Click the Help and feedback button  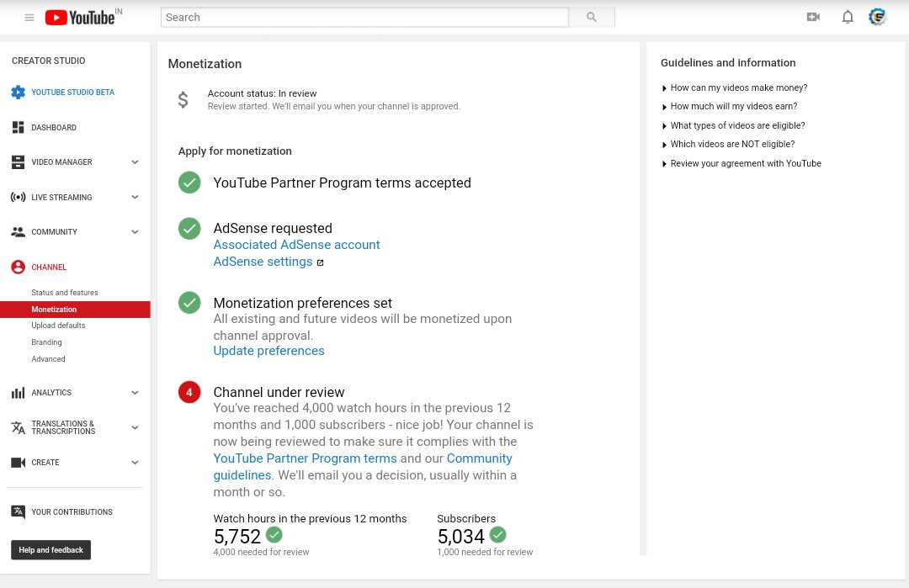(51, 550)
